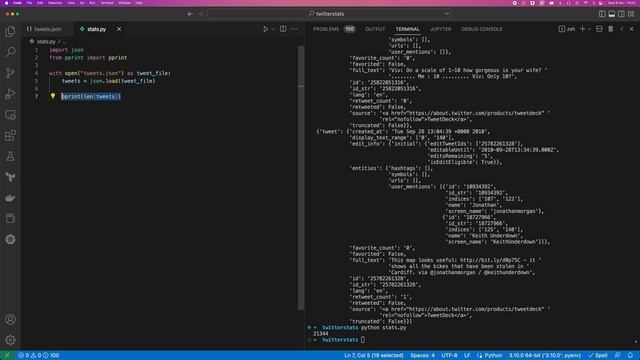Click the remote window indicator in status bar
This screenshot has height=360, width=640.
pos(7,355)
